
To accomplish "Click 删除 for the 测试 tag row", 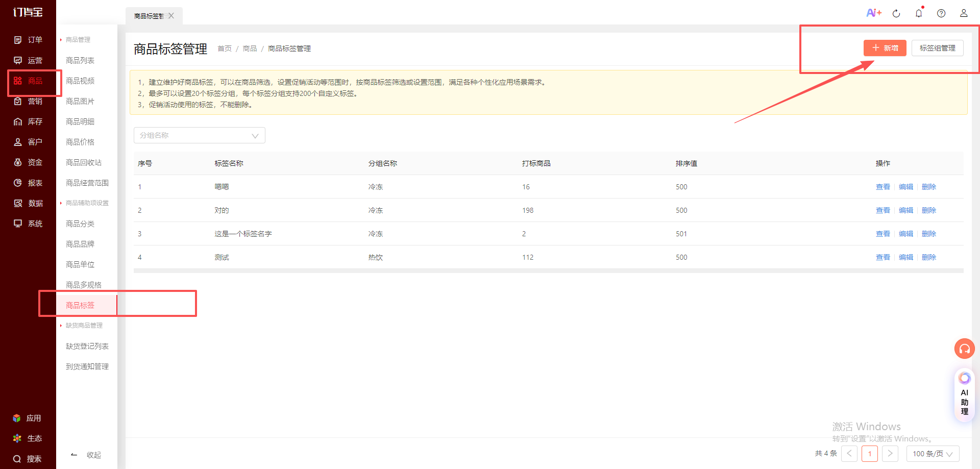I will 929,257.
